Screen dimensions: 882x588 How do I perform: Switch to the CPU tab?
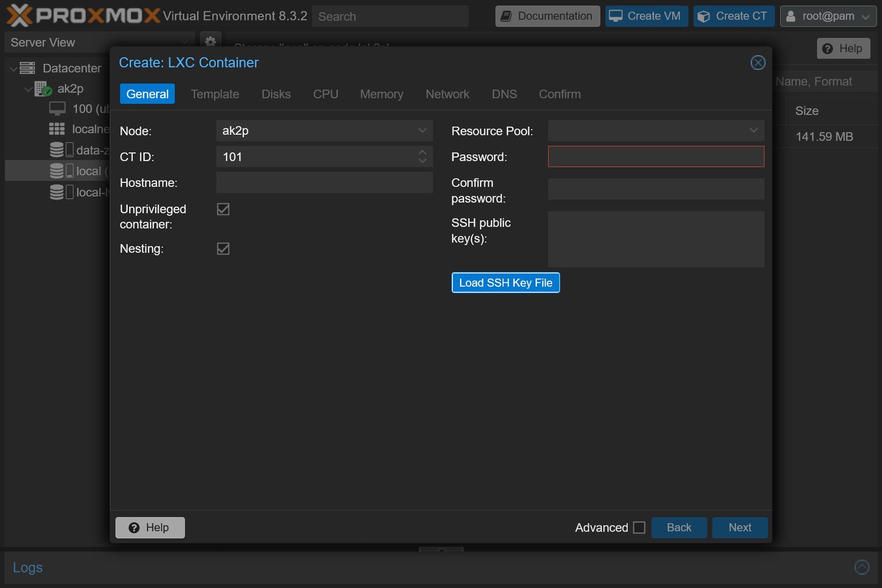[x=326, y=94]
